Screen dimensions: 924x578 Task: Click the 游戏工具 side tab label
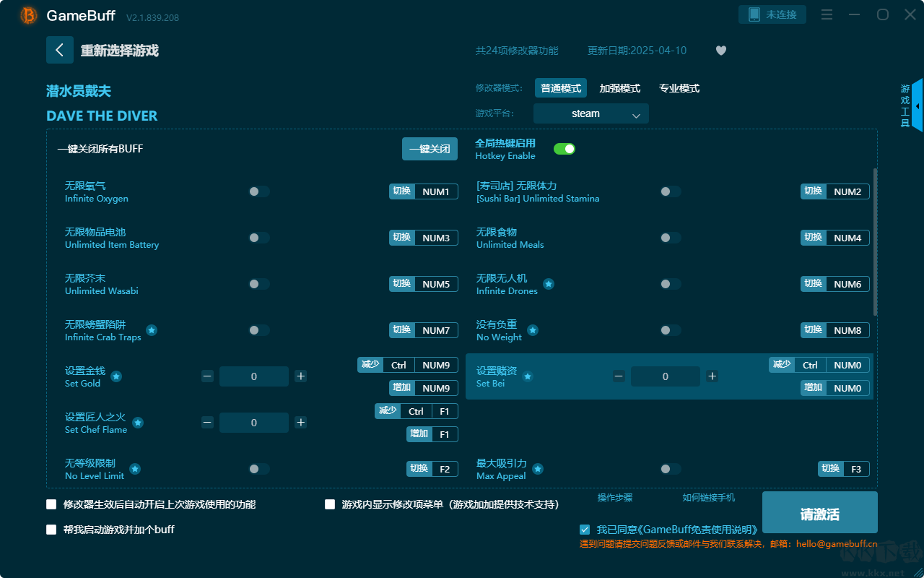click(x=905, y=105)
